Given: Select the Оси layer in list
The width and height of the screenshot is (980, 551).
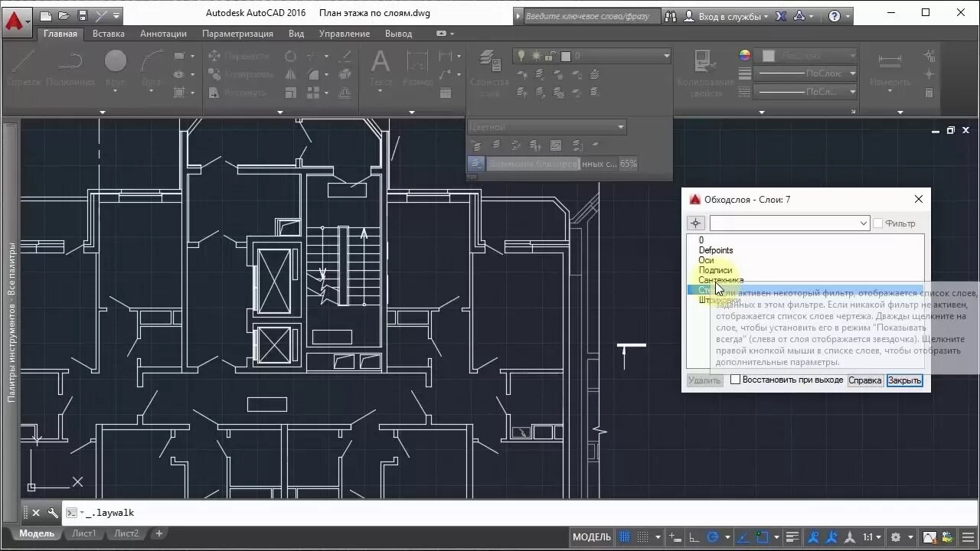Looking at the screenshot, I should click(706, 260).
